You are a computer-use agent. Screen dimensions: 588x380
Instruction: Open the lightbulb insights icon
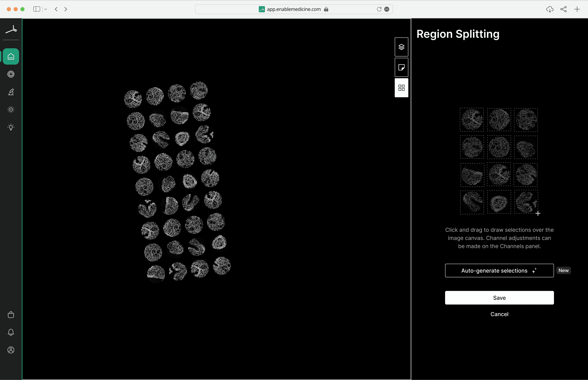[x=11, y=127]
